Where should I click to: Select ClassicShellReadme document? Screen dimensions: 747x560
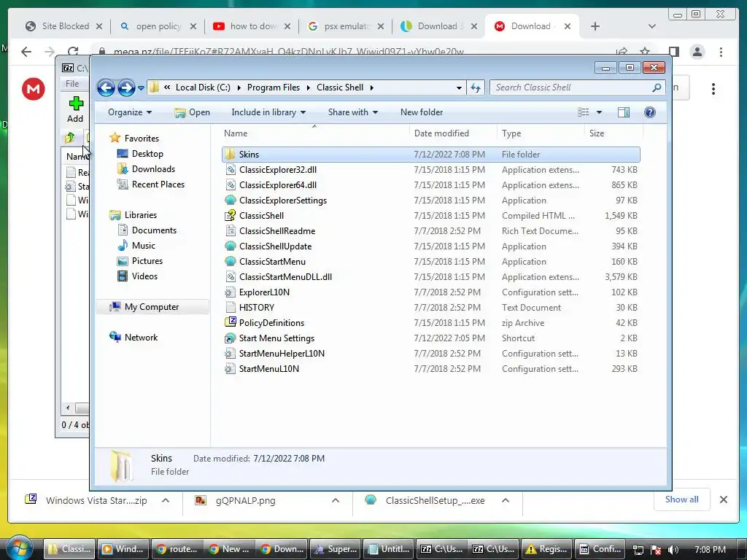tap(430, 231)
